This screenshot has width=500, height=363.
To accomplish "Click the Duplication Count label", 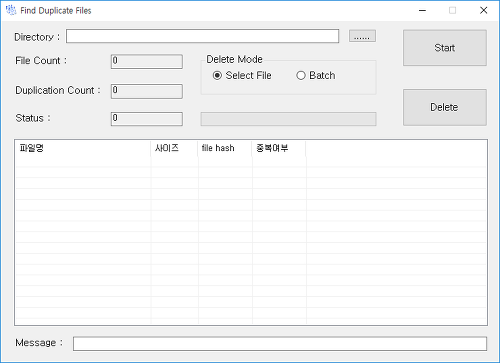I will click(x=58, y=90).
